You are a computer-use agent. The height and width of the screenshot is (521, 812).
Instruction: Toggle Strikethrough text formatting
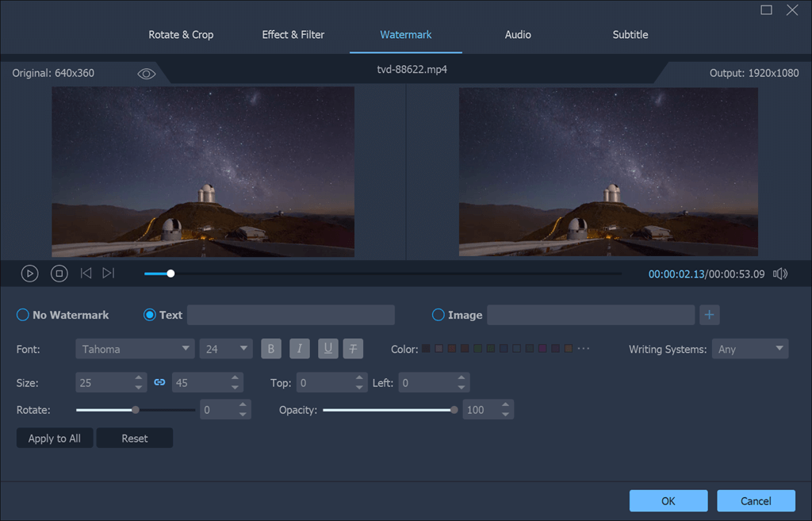tap(353, 349)
